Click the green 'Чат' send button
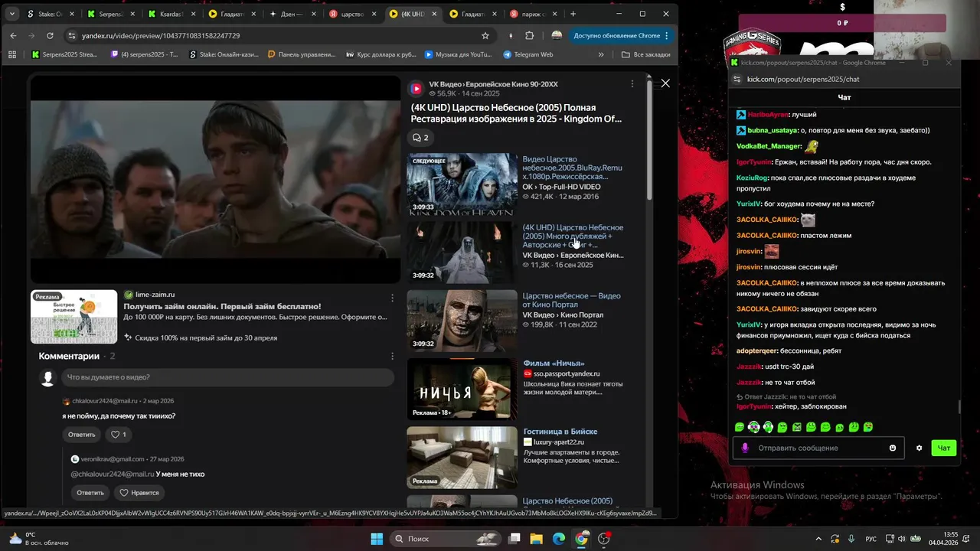The height and width of the screenshot is (551, 980). pos(944,448)
